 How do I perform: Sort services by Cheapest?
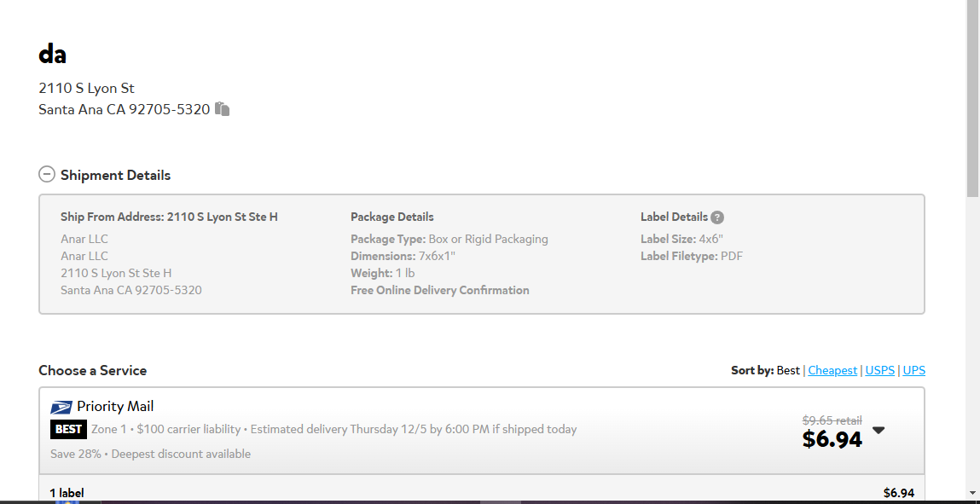(x=832, y=370)
